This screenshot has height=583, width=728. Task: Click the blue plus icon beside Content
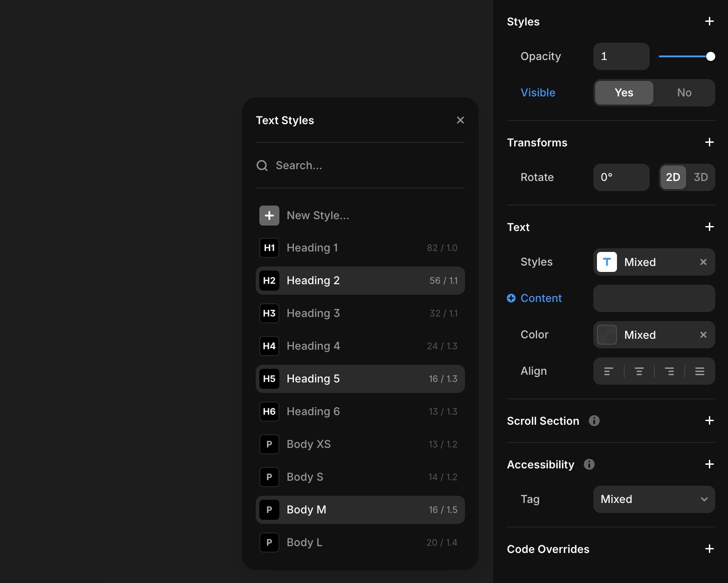511,298
